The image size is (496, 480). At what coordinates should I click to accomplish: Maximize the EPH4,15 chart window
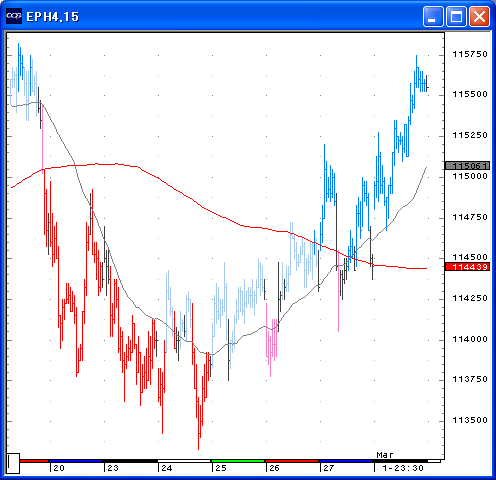coord(456,16)
